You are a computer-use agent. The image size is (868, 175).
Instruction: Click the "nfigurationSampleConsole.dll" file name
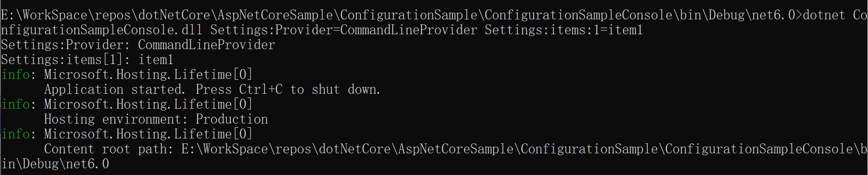[102, 30]
